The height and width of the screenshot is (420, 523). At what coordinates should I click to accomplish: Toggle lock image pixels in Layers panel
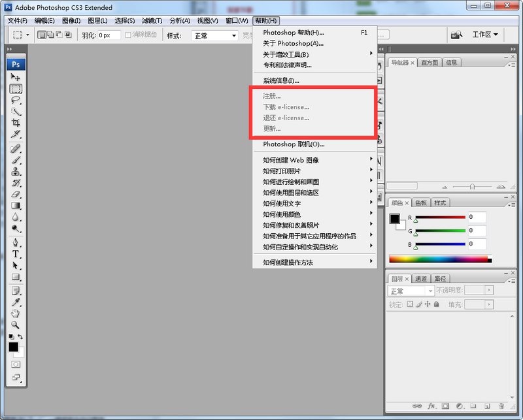coord(419,304)
